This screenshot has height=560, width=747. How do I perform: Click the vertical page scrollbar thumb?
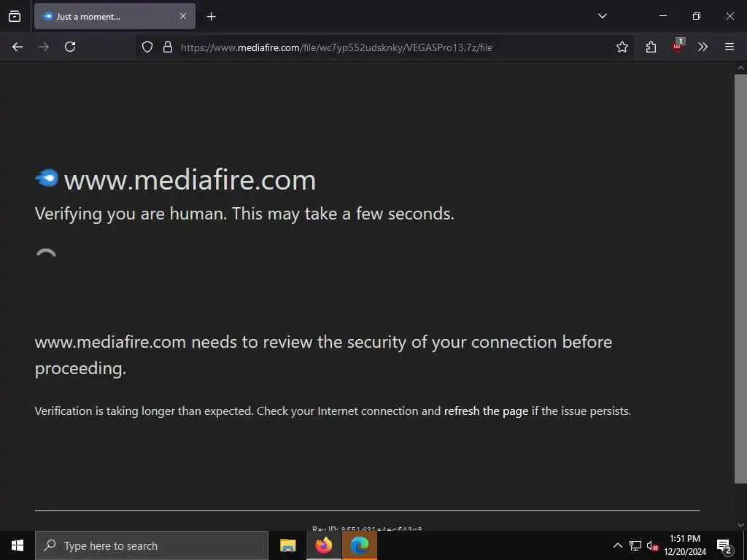click(x=740, y=279)
